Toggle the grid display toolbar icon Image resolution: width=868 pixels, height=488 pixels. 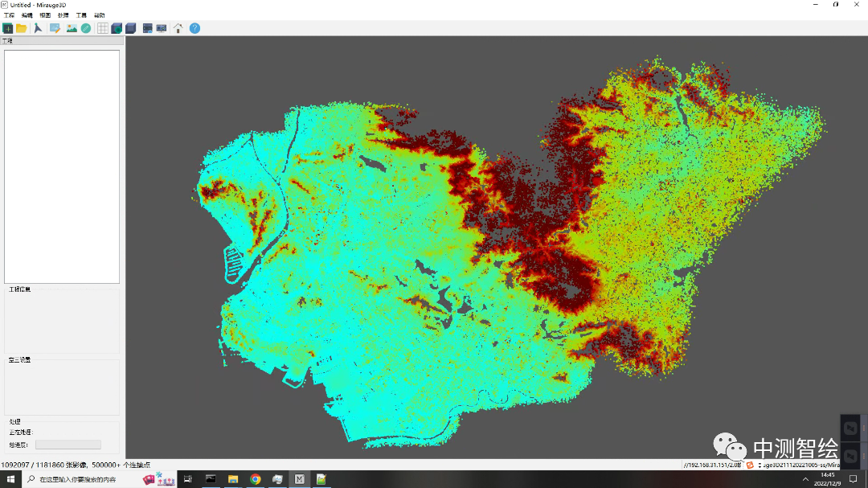(103, 28)
